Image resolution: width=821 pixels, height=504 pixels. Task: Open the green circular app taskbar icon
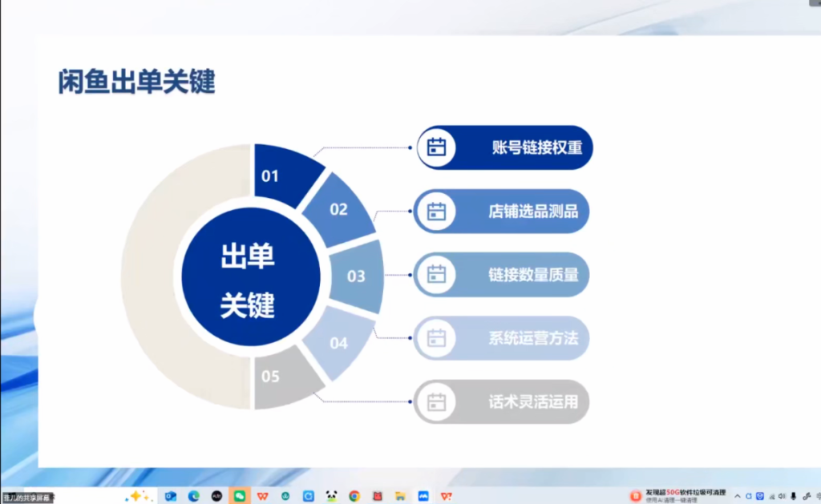[285, 496]
